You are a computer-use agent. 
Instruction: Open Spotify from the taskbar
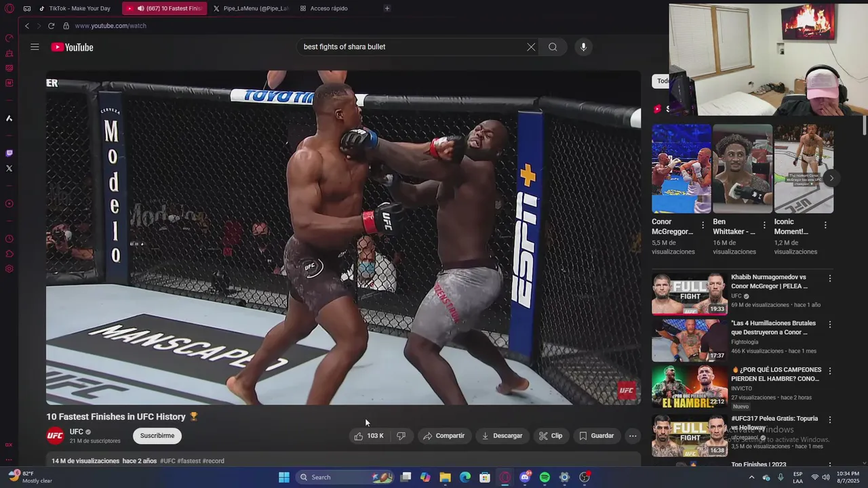pyautogui.click(x=545, y=477)
